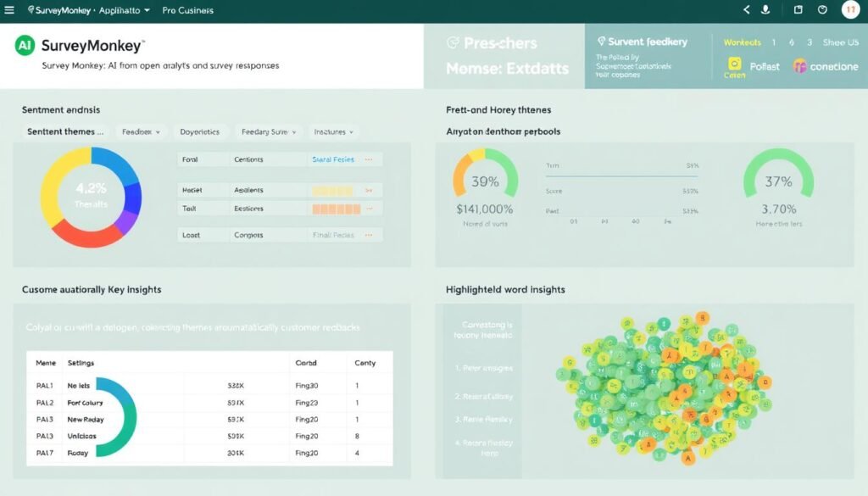Select the conectione icon on the feedback card

click(x=800, y=65)
